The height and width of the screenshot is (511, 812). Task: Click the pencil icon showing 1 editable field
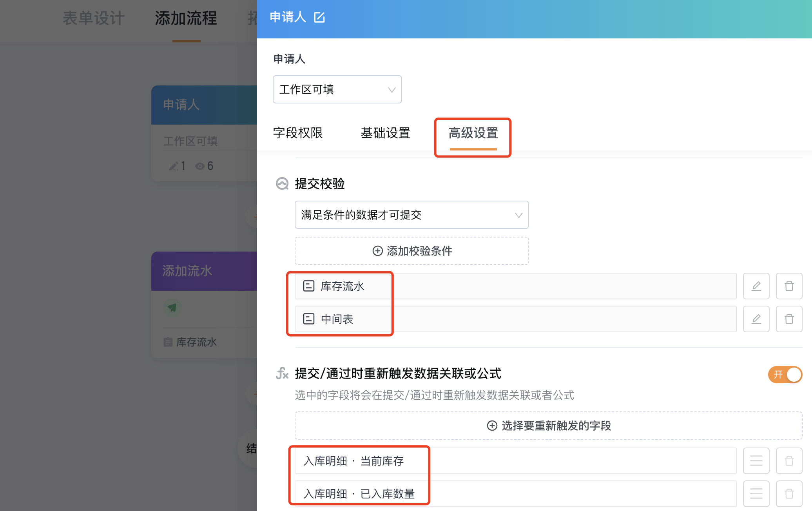tap(174, 166)
